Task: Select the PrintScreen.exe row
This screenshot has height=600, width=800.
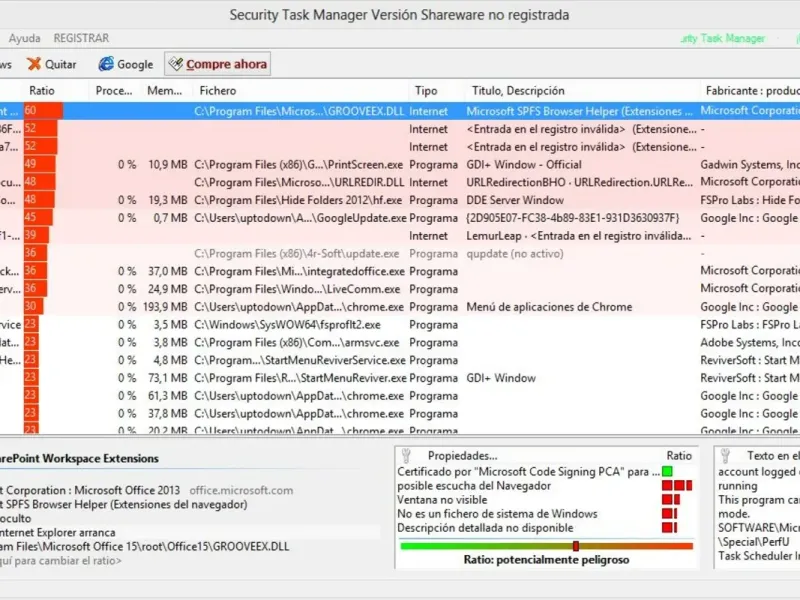Action: 400,165
